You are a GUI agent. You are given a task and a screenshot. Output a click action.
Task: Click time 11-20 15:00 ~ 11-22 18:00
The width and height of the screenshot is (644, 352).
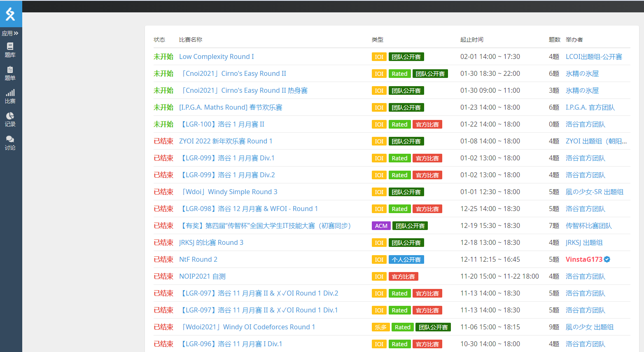click(x=499, y=276)
